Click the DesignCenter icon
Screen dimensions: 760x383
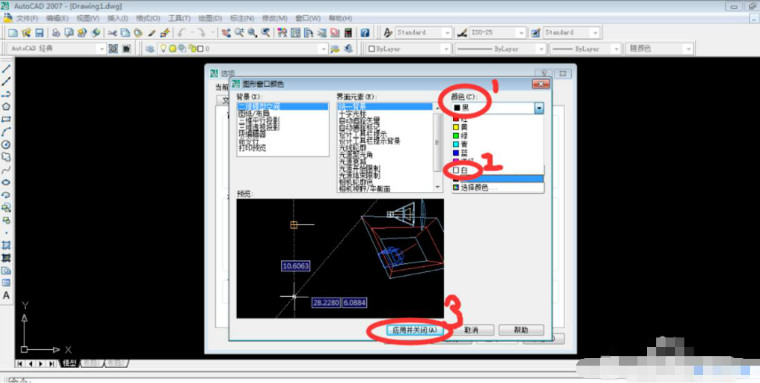point(296,33)
